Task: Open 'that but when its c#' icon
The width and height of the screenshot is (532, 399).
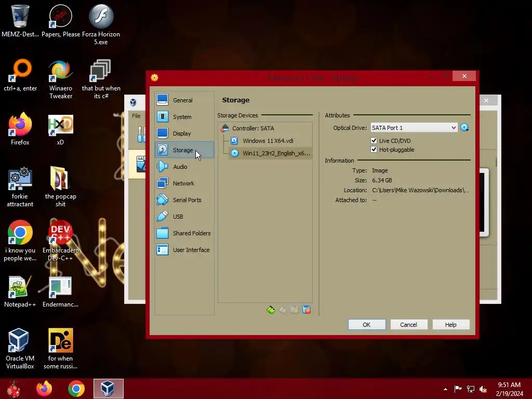Action: pyautogui.click(x=101, y=79)
